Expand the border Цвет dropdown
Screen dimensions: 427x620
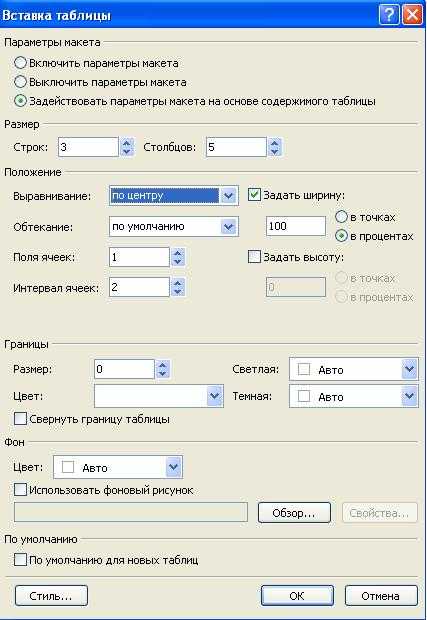(214, 396)
